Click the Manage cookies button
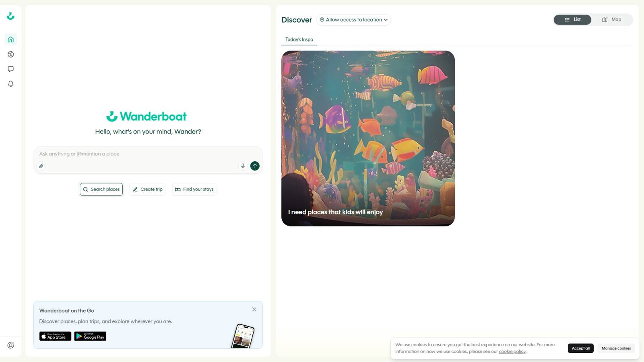 (616, 348)
